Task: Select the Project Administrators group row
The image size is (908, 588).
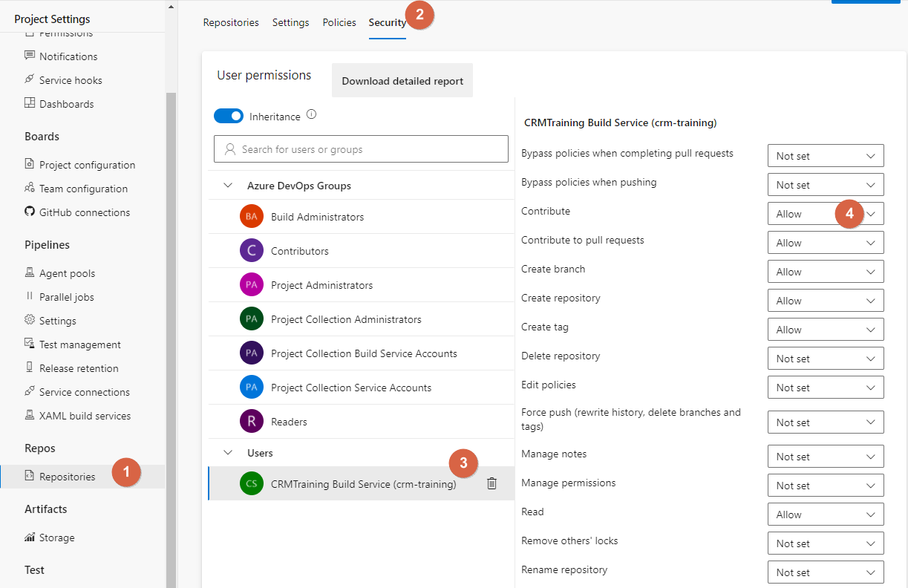Action: (x=361, y=285)
